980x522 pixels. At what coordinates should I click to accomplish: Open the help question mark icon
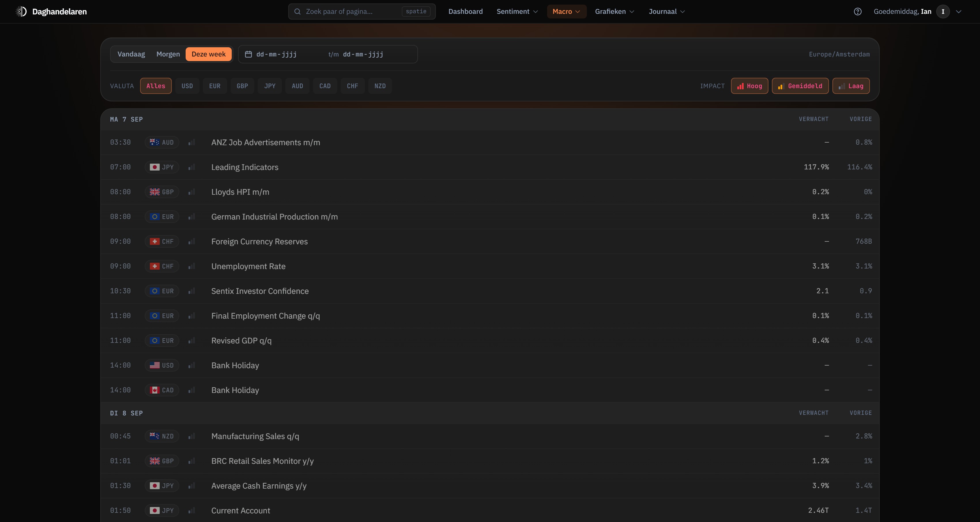(857, 12)
